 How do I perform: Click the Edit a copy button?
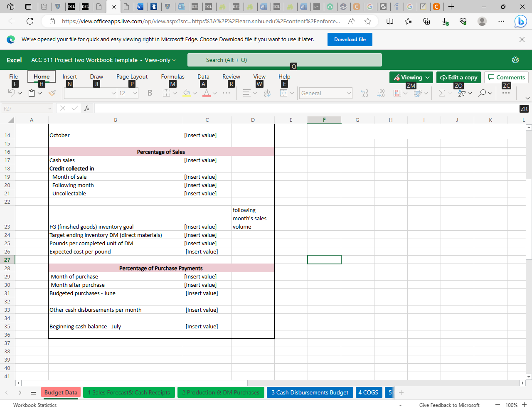pos(458,77)
